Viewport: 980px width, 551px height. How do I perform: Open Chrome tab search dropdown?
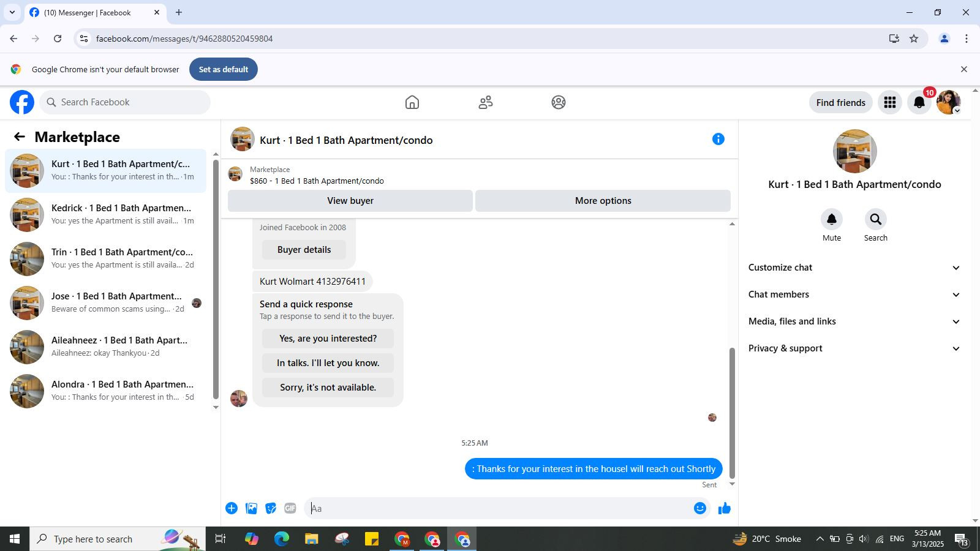[x=12, y=12]
